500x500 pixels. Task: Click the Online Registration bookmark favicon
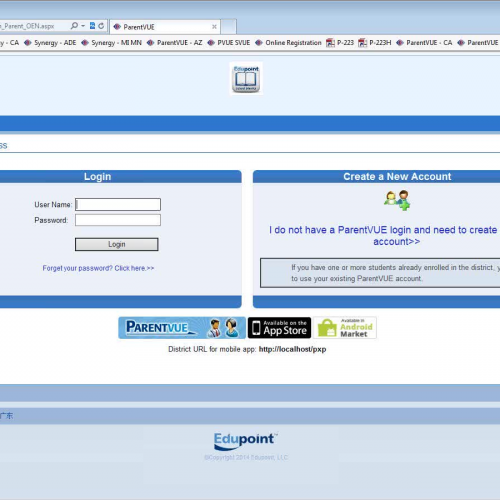pos(259,43)
